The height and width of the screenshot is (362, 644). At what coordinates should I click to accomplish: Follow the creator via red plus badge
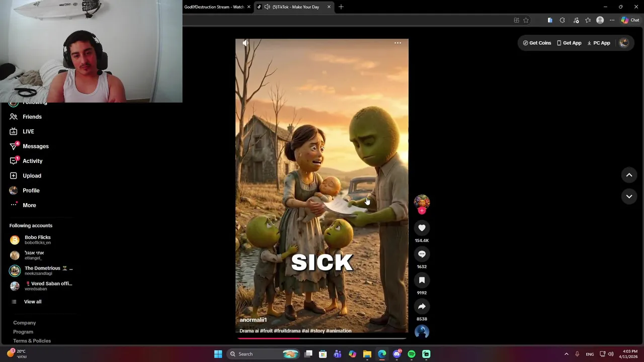coord(422,211)
